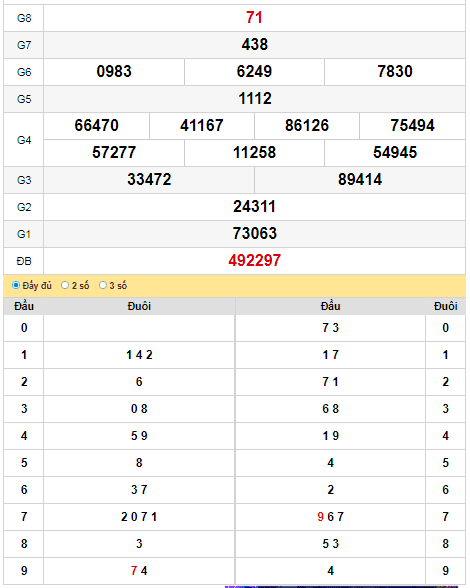
Task: Select the 'Đầy đủ' radio option
Action: (16, 285)
